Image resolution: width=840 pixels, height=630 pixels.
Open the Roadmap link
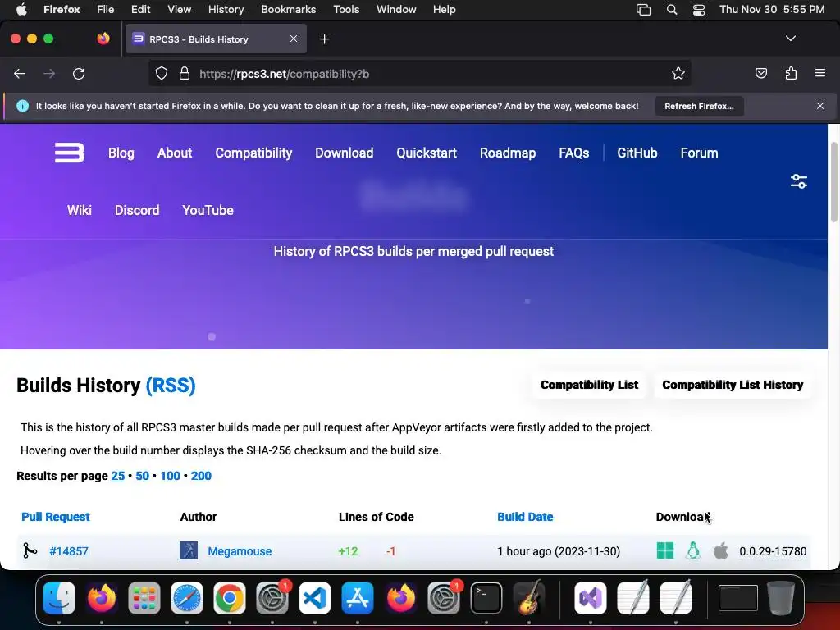[507, 153]
